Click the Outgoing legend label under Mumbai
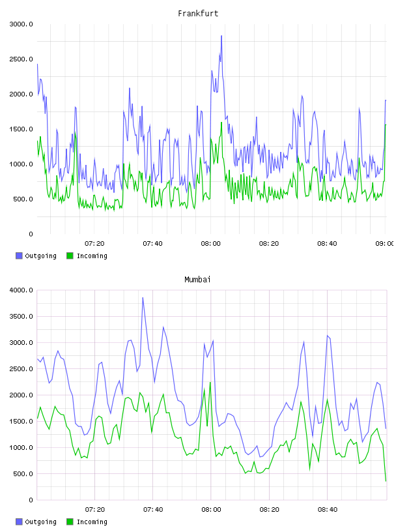This screenshot has width=396, height=532. 40,522
